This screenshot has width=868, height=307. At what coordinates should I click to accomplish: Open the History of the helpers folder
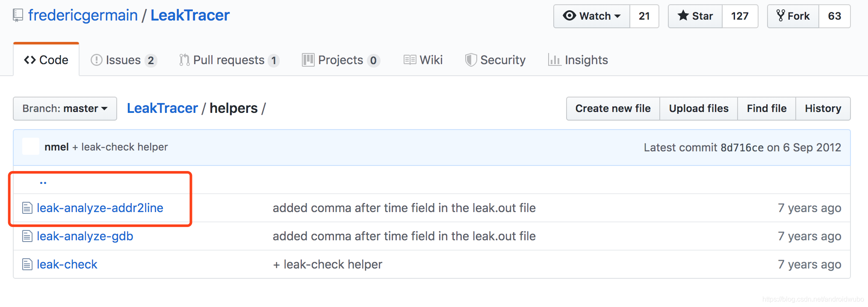pos(823,109)
